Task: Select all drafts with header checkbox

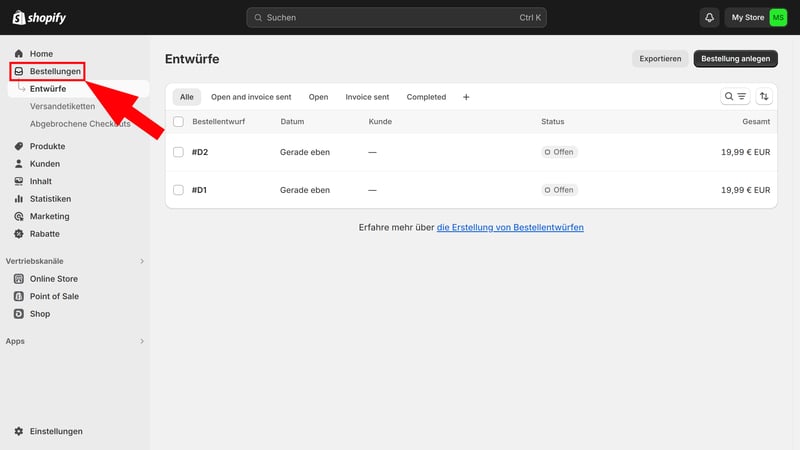Action: click(x=178, y=122)
